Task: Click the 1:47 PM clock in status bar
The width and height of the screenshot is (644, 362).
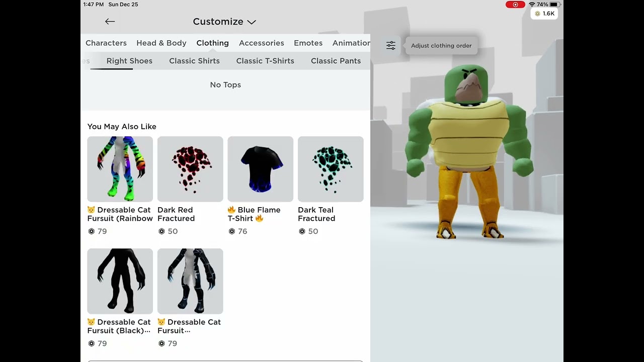Action: (94, 5)
